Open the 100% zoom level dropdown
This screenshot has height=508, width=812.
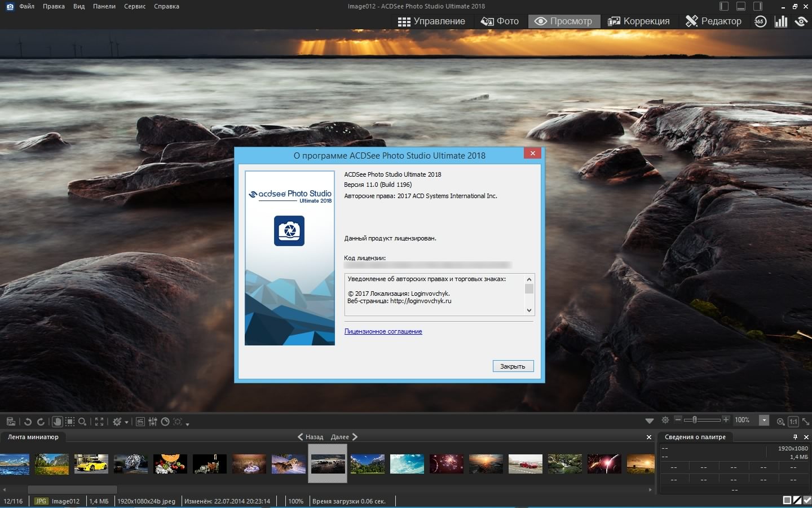764,420
